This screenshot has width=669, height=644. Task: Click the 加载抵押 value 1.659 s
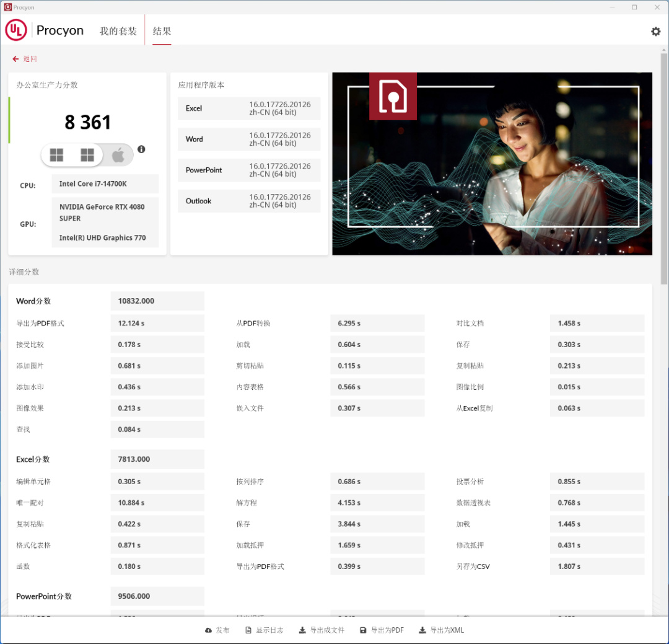pyautogui.click(x=377, y=545)
